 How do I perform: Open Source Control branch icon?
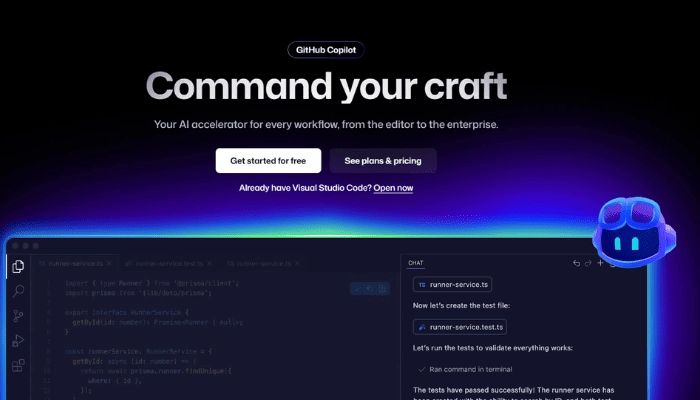(18, 316)
